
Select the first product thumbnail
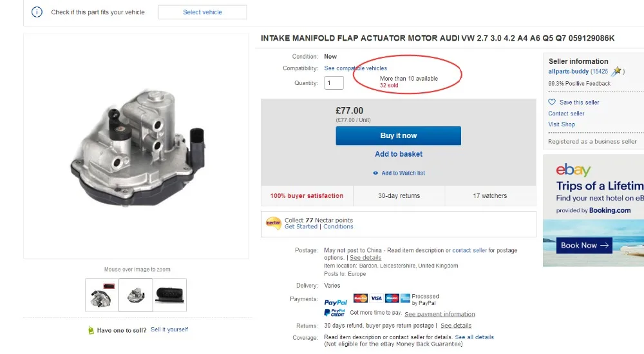pos(102,295)
